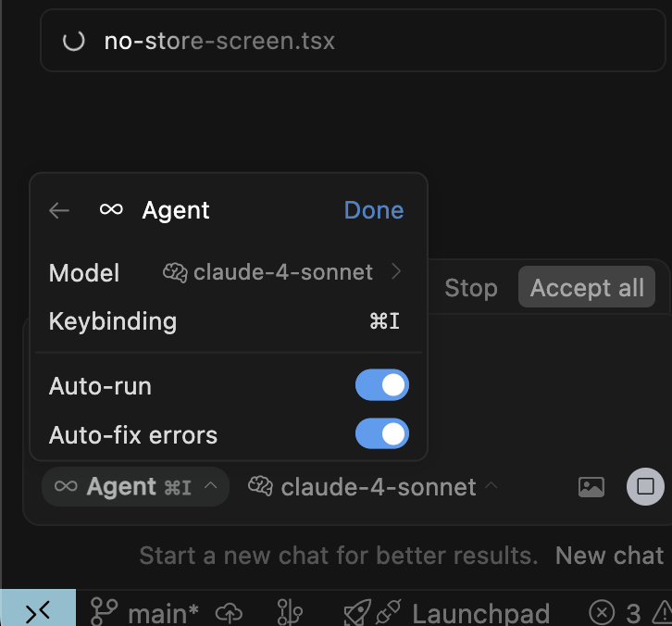This screenshot has height=626, width=672.
Task: Click the remote connection icon in status bar
Action: pyautogui.click(x=37, y=611)
